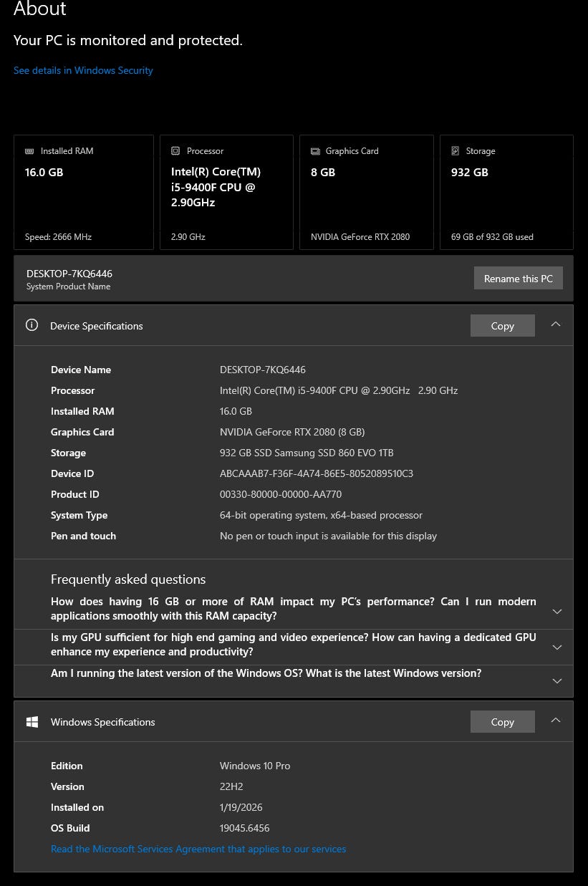Screen dimensions: 588x886
Task: Click the Graphics Card icon
Action: 315,151
